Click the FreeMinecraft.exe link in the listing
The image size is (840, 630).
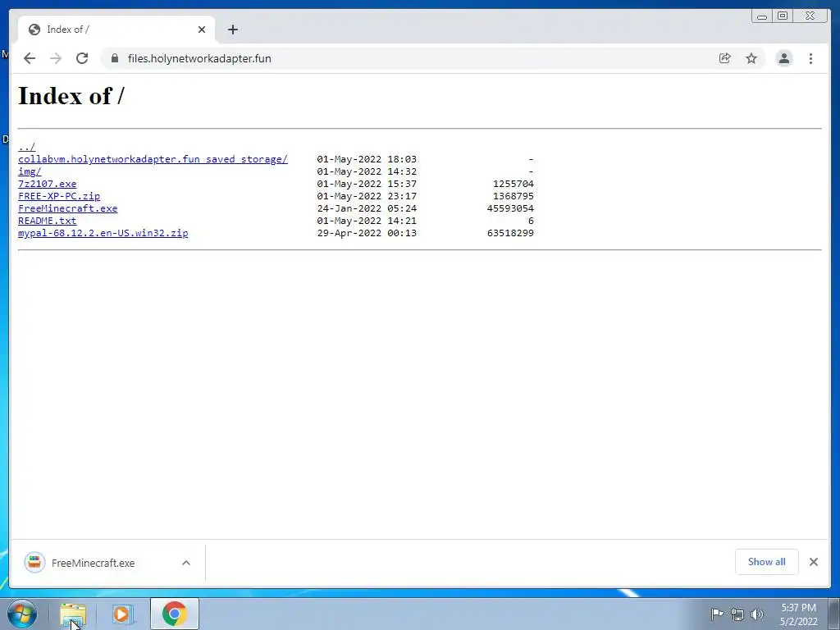point(67,208)
